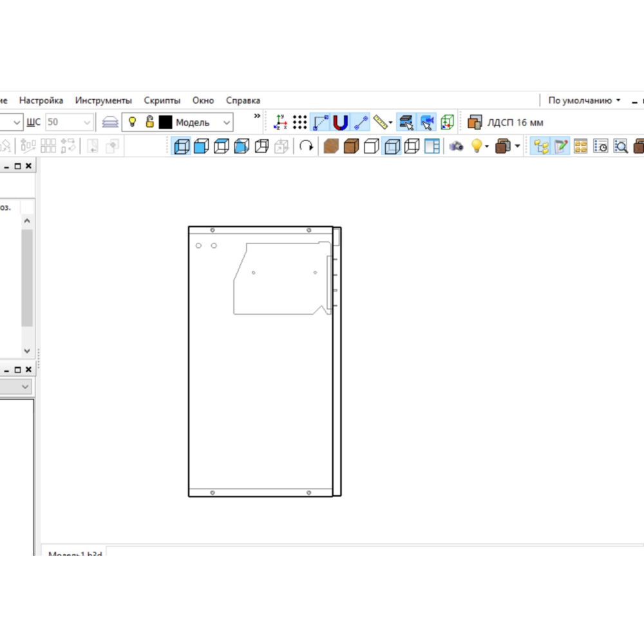Click the rotate view arrow icon
Viewport: 644px width, 644px height.
[x=306, y=147]
